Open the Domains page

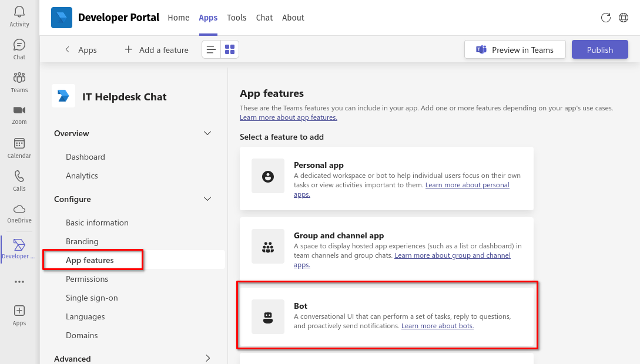click(82, 335)
